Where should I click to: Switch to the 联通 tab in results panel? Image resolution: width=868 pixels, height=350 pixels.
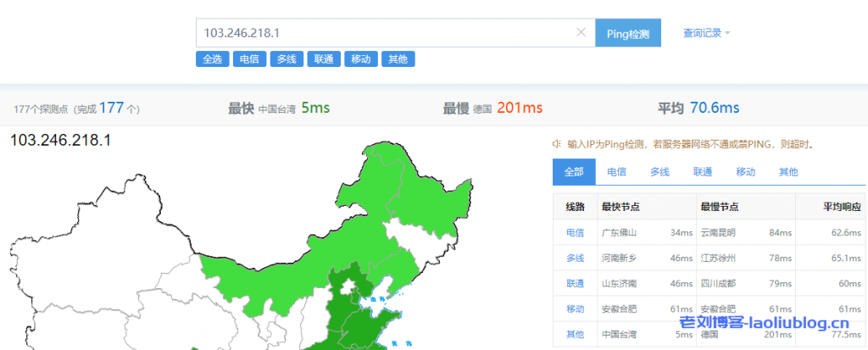click(x=703, y=172)
